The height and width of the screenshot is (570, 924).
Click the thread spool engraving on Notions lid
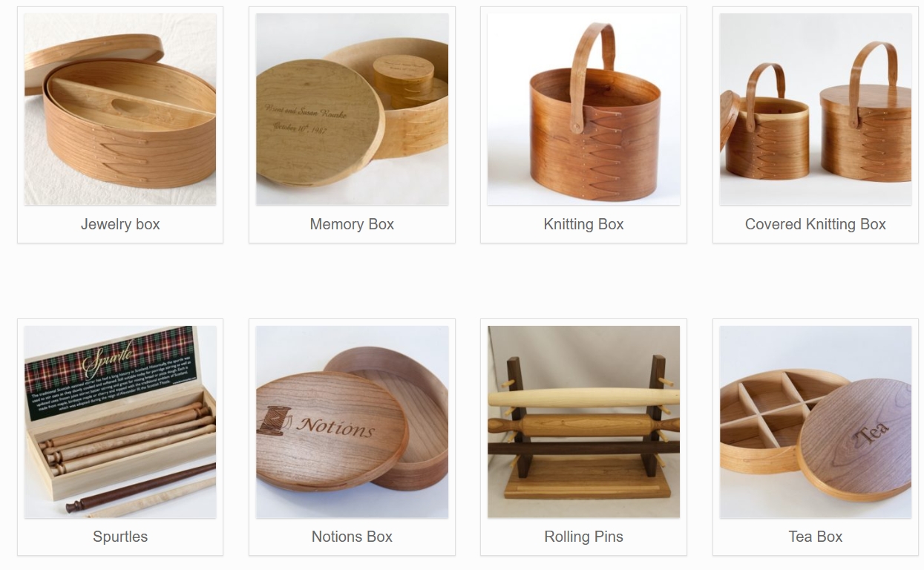(x=273, y=420)
